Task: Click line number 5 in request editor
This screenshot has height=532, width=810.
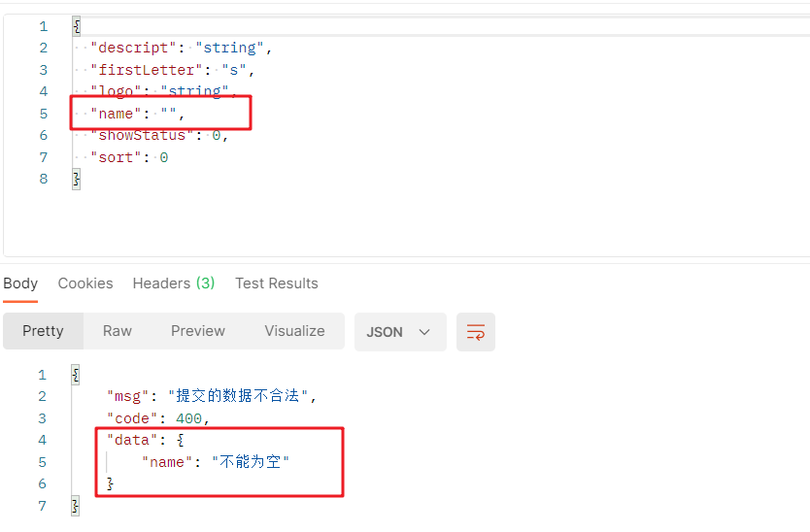Action: coord(44,114)
